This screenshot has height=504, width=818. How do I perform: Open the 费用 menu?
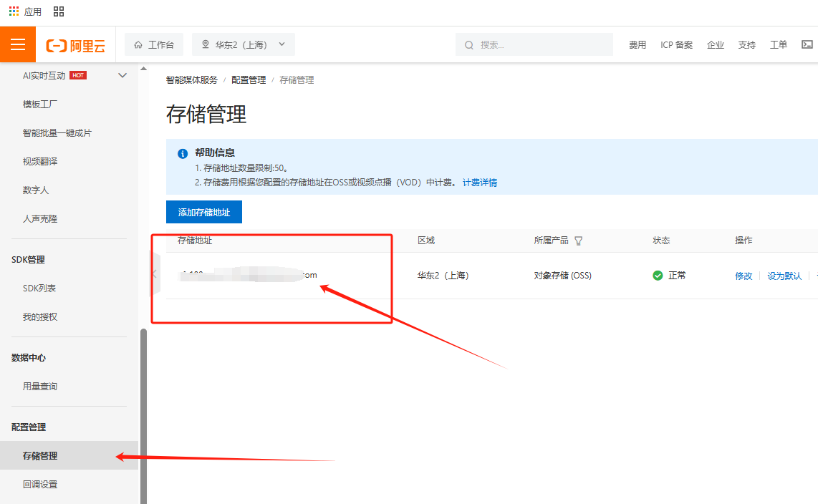coord(637,45)
